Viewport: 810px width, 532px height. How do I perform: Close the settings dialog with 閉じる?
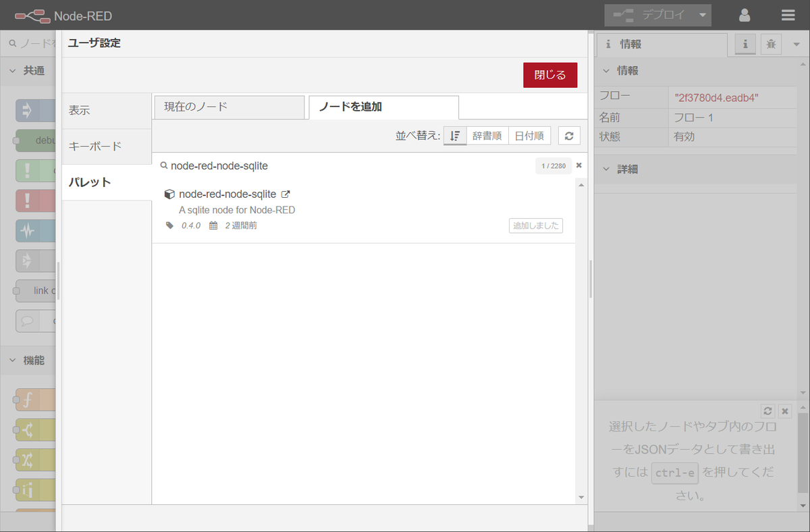click(x=550, y=75)
